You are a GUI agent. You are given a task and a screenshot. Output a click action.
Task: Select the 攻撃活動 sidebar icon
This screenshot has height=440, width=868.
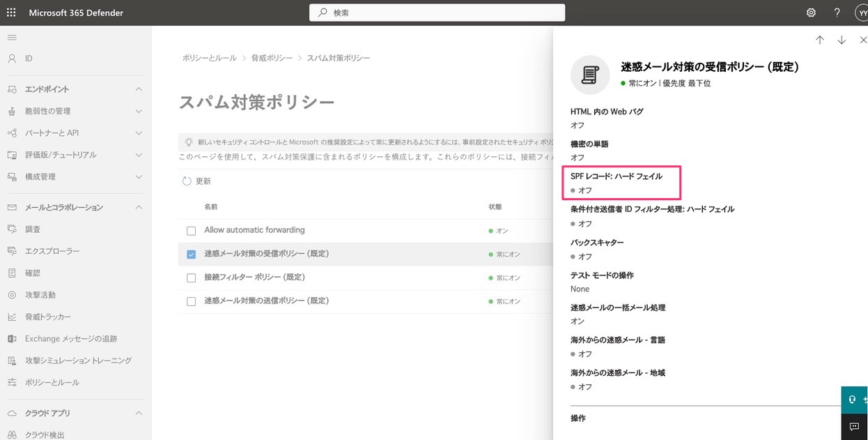tap(10, 294)
